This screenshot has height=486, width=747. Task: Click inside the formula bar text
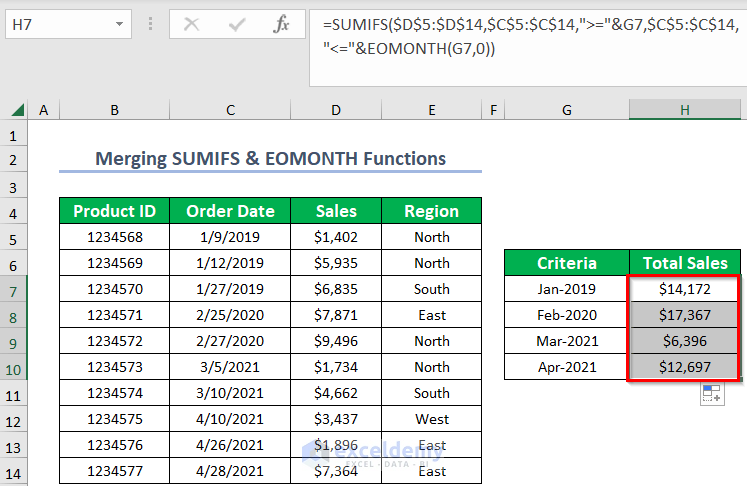click(520, 34)
